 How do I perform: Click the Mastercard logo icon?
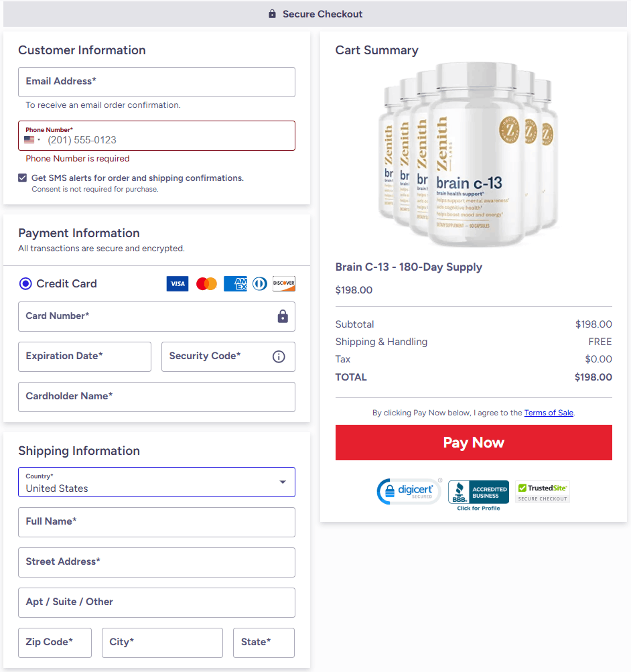coord(206,284)
